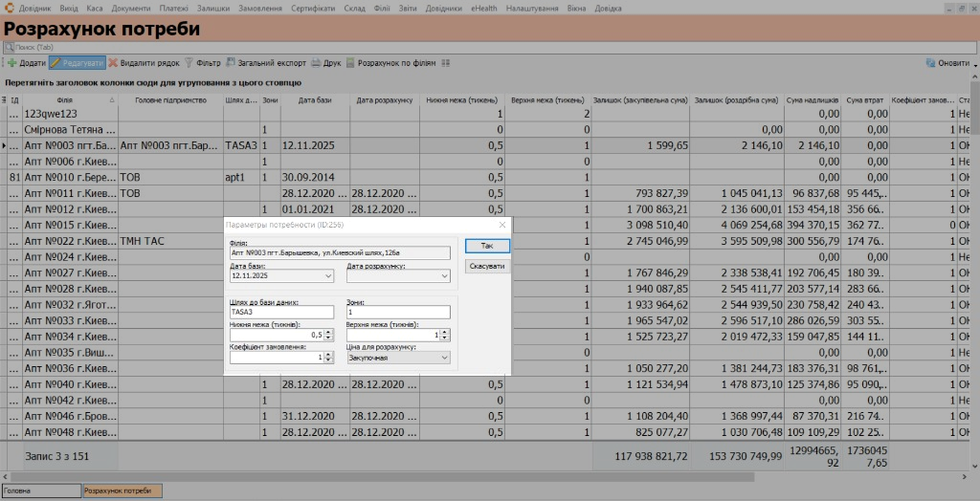Click the Шлях до бази даних field
The width and height of the screenshot is (980, 501).
tap(282, 312)
